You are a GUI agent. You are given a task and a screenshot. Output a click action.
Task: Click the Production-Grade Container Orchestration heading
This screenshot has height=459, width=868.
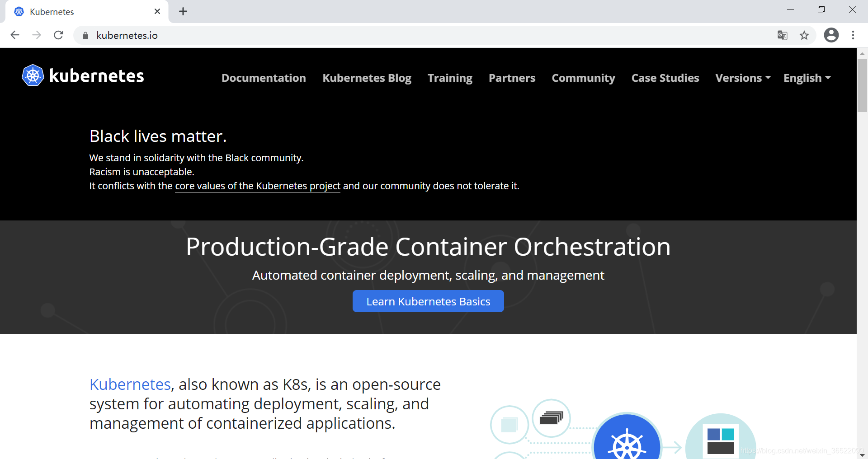point(428,247)
